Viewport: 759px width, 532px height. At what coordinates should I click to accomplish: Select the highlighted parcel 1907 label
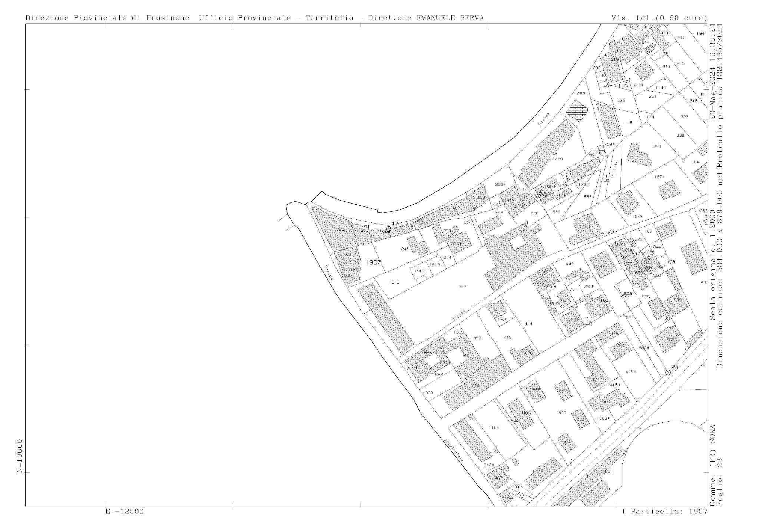click(373, 262)
